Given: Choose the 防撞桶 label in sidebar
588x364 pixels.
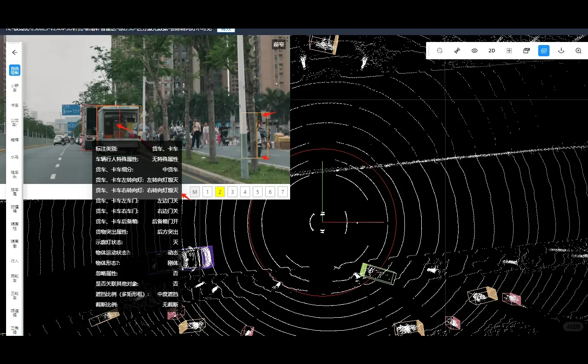Looking at the screenshot, I should click(x=15, y=209).
